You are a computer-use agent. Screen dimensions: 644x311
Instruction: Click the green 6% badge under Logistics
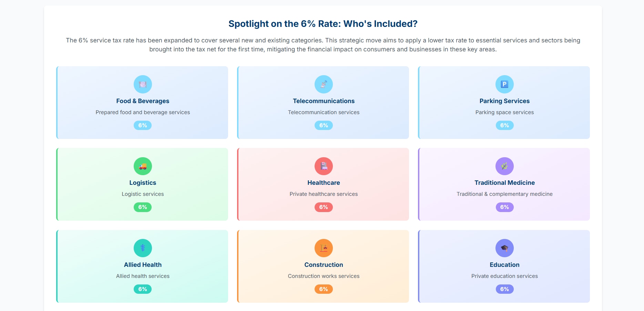coord(143,207)
